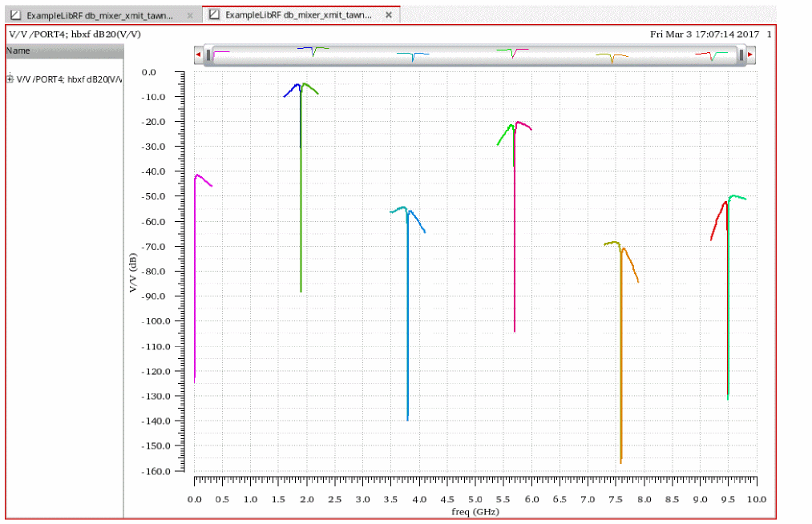Click the graph icon on the active tab
Screen dimensions: 812x524
213,15
